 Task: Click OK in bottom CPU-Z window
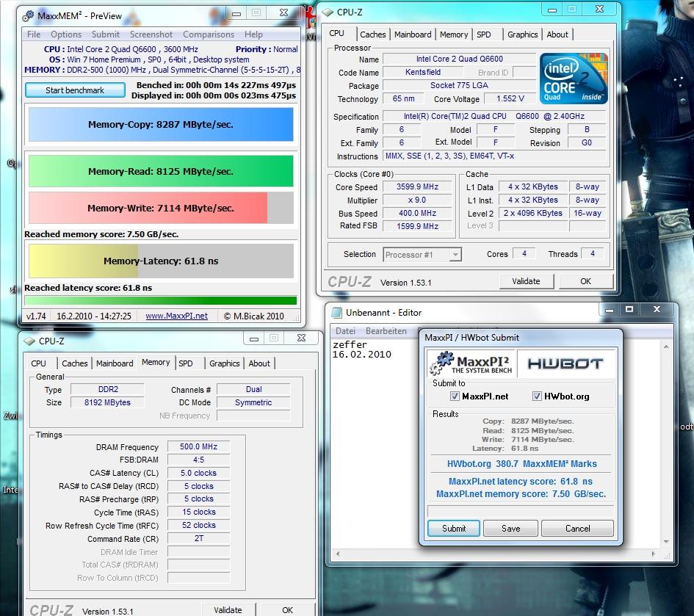pos(288,610)
